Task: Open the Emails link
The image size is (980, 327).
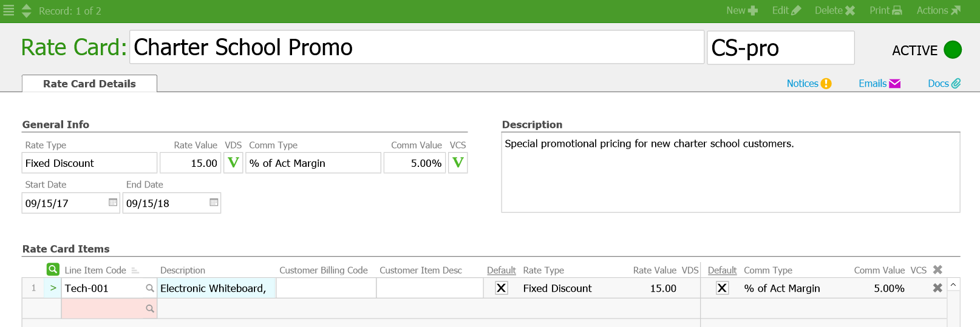Action: [x=879, y=84]
